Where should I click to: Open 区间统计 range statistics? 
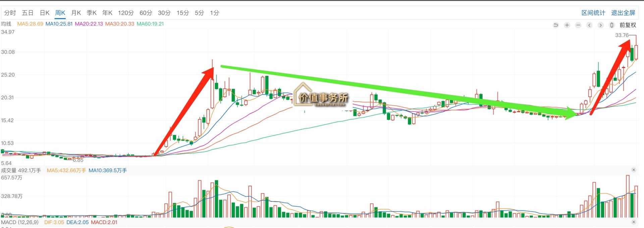coord(593,13)
